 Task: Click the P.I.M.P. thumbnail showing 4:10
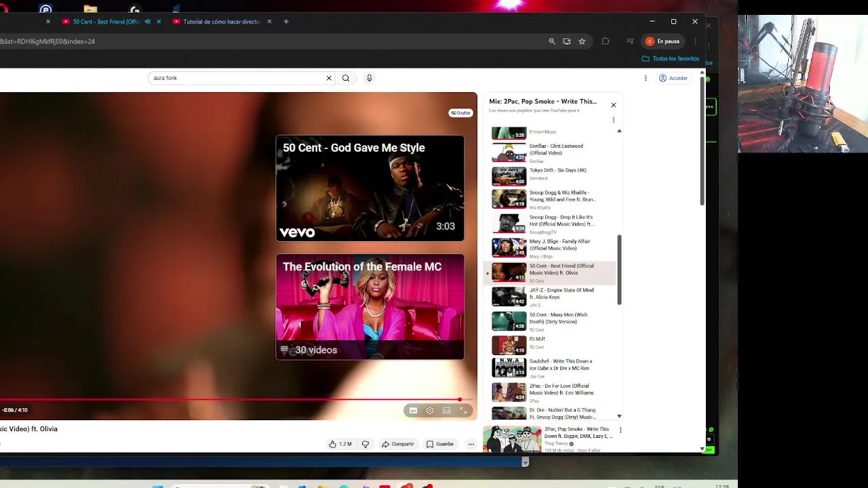tap(509, 345)
